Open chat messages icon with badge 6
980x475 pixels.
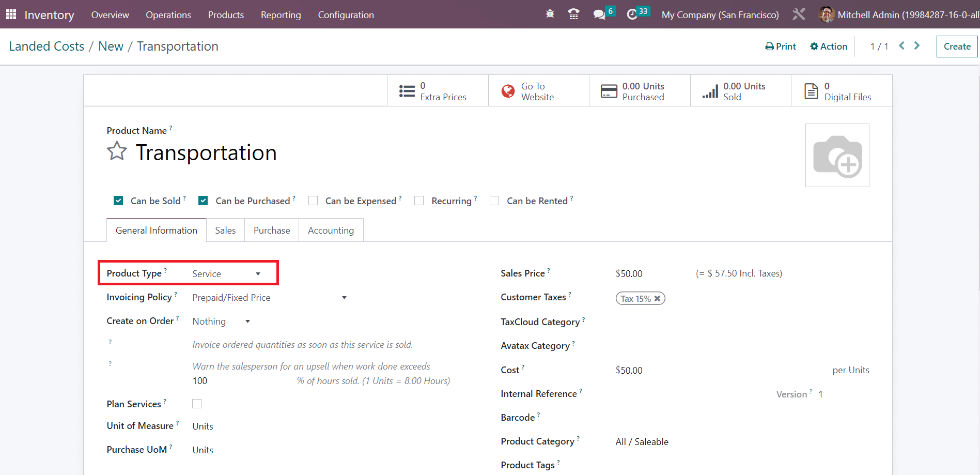(599, 14)
